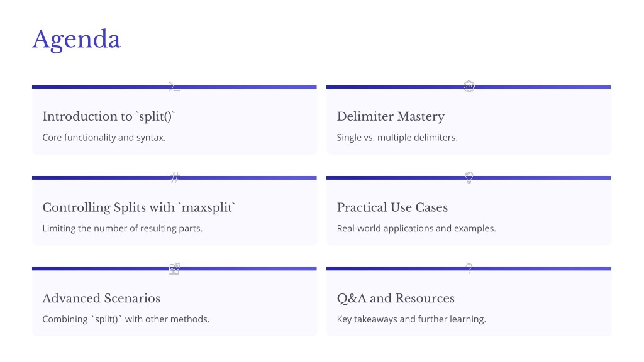The width and height of the screenshot is (644, 362).
Task: Click 'Limiting the number of resulting parts.' text
Action: pos(123,228)
